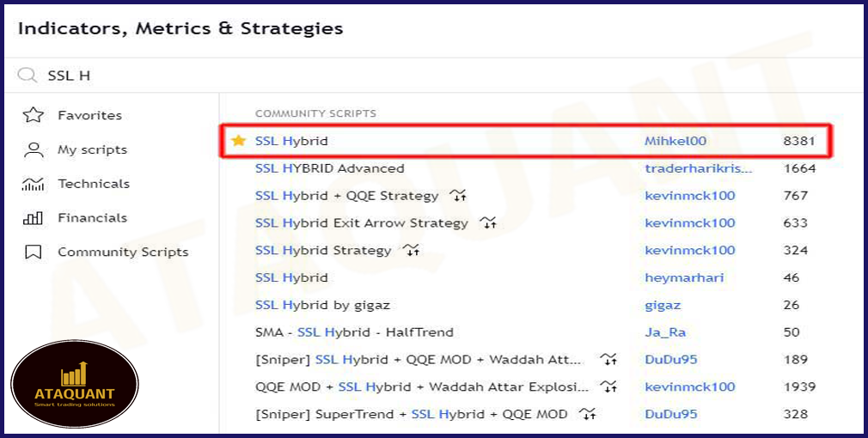Click strategy arrows icon beside SSL Hybrid + QQE Strategy
The height and width of the screenshot is (438, 868).
click(x=458, y=196)
